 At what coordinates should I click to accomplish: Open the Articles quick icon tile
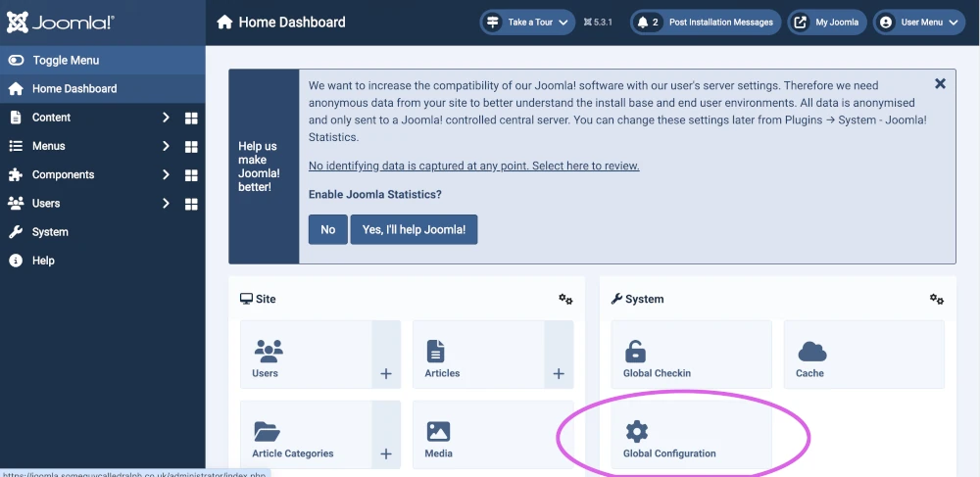[x=479, y=355]
